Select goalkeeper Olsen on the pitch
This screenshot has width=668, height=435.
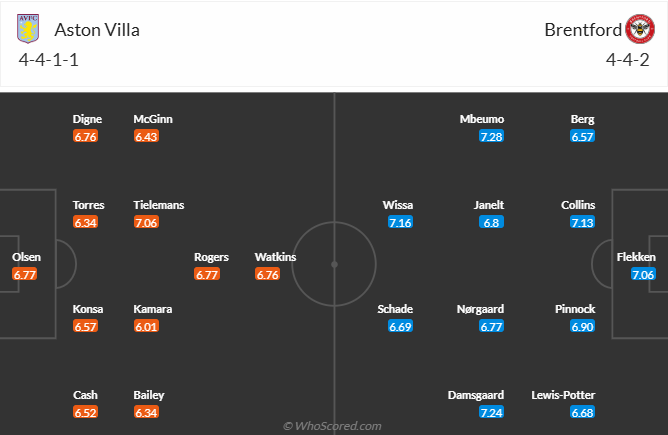[26, 257]
